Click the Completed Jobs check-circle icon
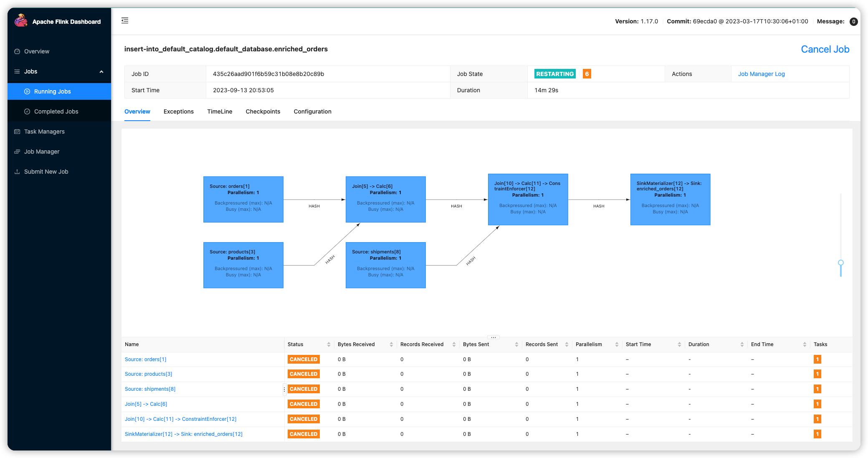This screenshot has width=868, height=458. [27, 111]
